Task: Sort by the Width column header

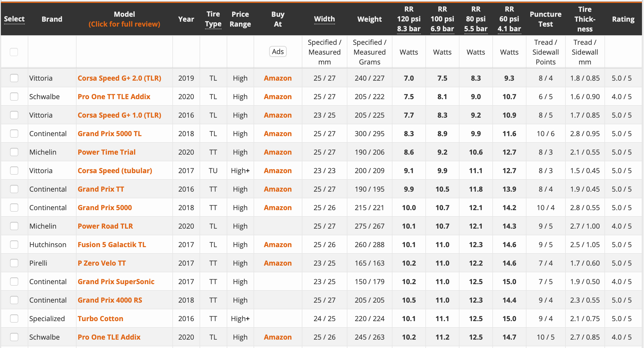Action: coord(324,19)
